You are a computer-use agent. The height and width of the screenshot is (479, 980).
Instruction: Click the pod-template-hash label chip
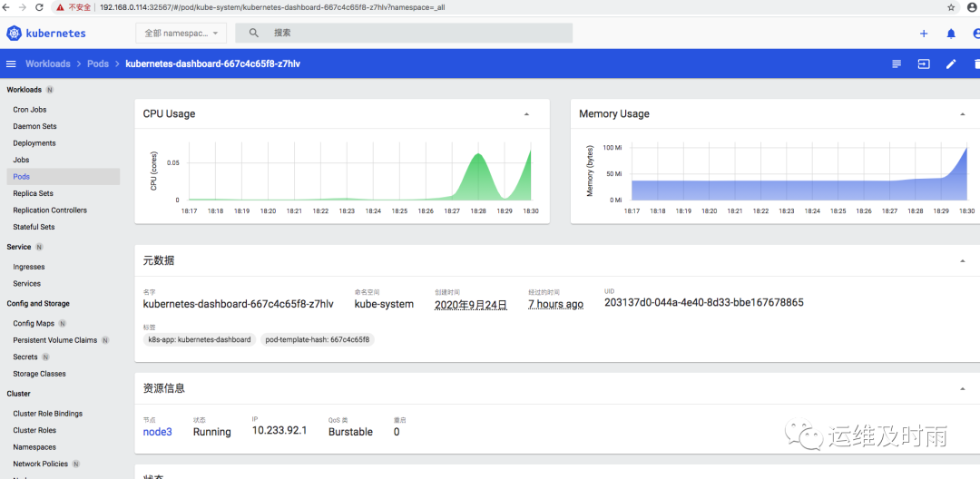(x=318, y=339)
